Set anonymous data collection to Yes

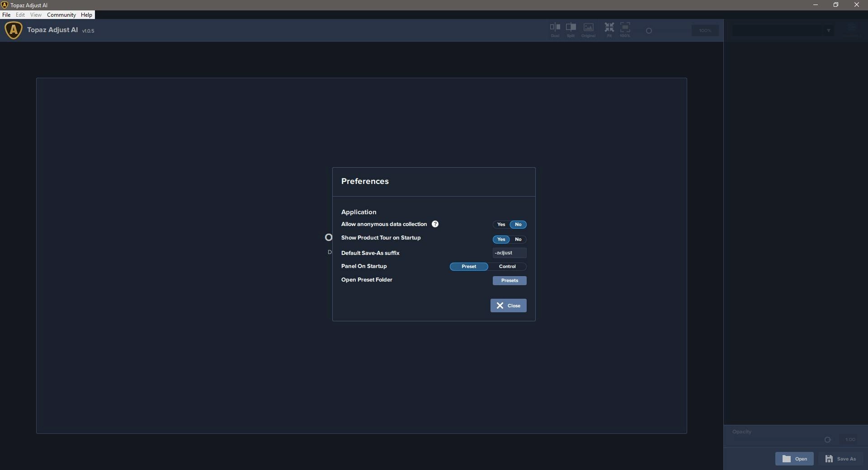501,225
